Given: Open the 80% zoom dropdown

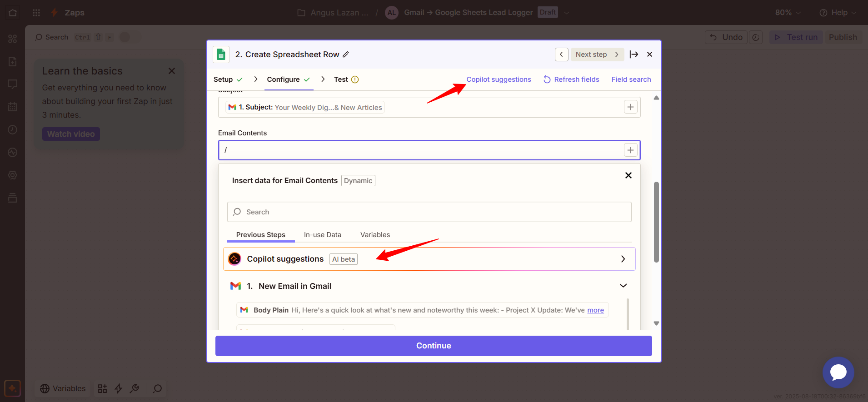Looking at the screenshot, I should coord(788,13).
